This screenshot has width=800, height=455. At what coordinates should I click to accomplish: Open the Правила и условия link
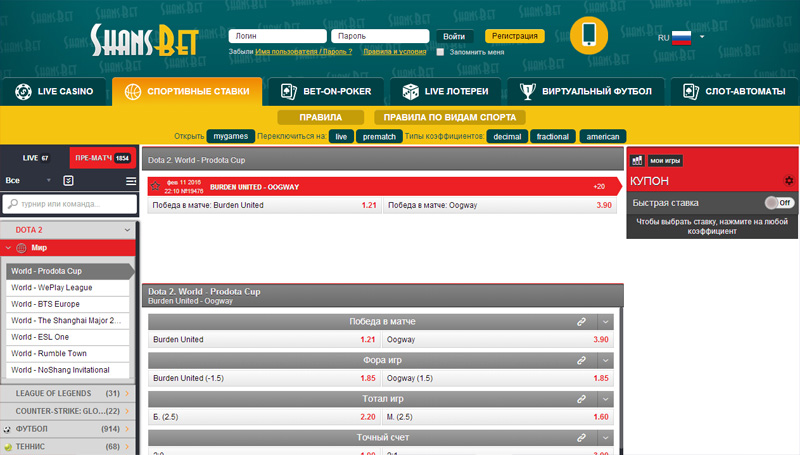click(395, 52)
